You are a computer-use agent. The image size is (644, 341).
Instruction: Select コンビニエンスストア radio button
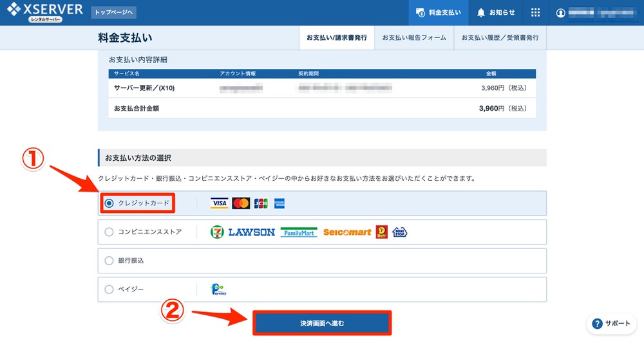coord(109,232)
